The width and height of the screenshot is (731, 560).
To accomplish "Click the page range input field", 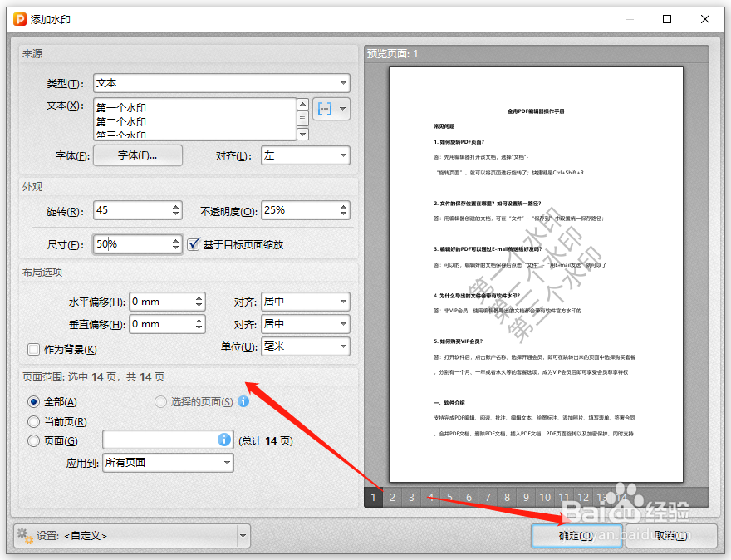I will [x=168, y=440].
